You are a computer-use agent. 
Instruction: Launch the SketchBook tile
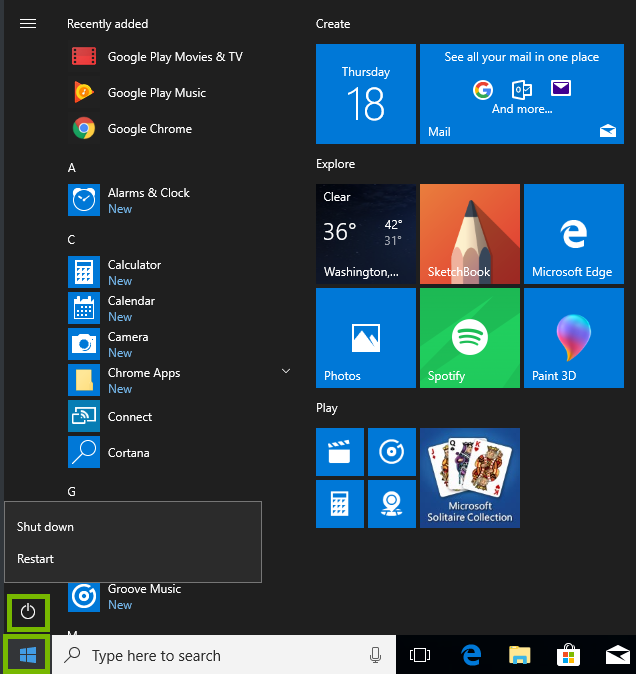pyautogui.click(x=470, y=234)
